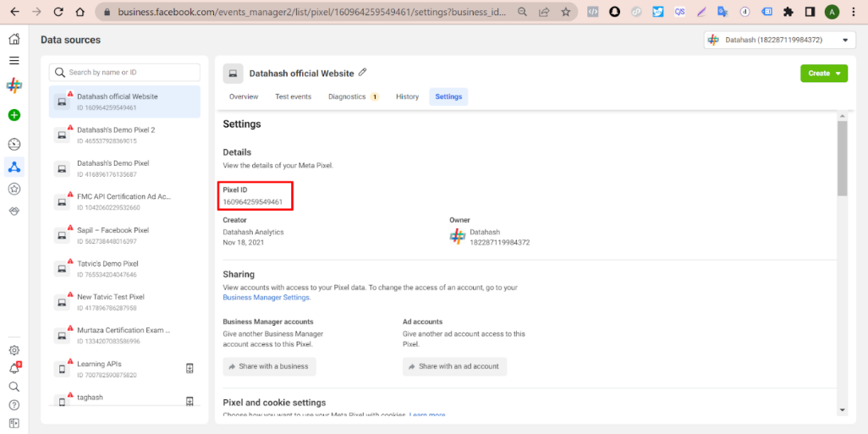Select Sapil – Facebook Pixel item
The height and width of the screenshot is (434, 868).
[x=124, y=235]
